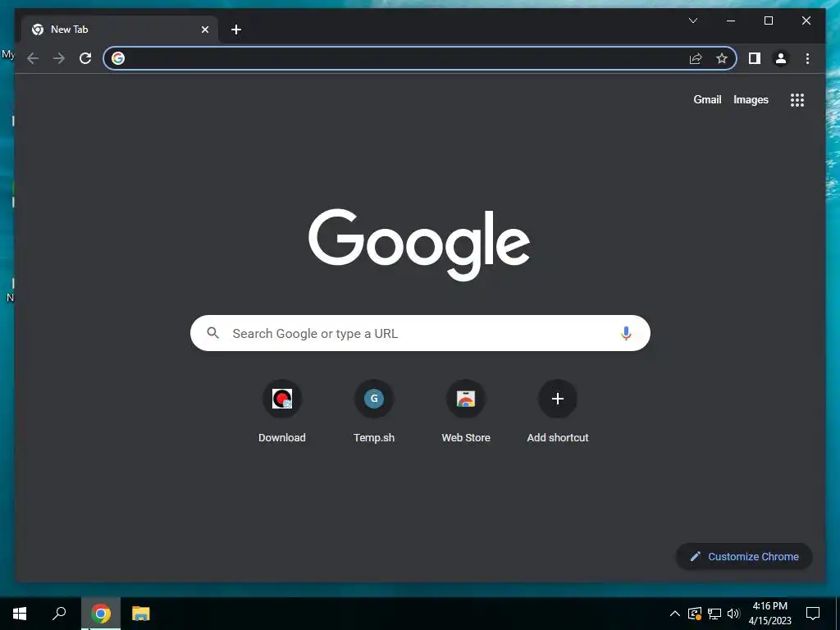This screenshot has width=840, height=630.
Task: Click Chrome icon in taskbar
Action: (x=101, y=614)
